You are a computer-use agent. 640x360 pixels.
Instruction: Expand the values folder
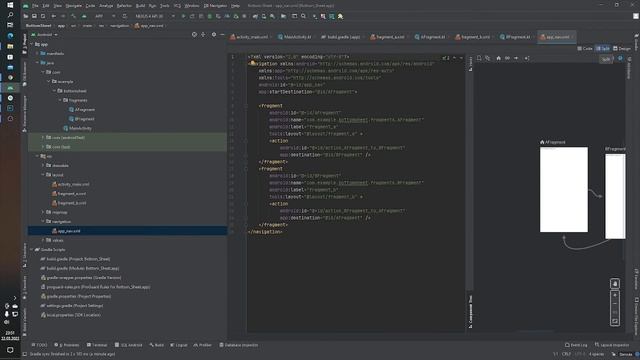[x=43, y=240]
